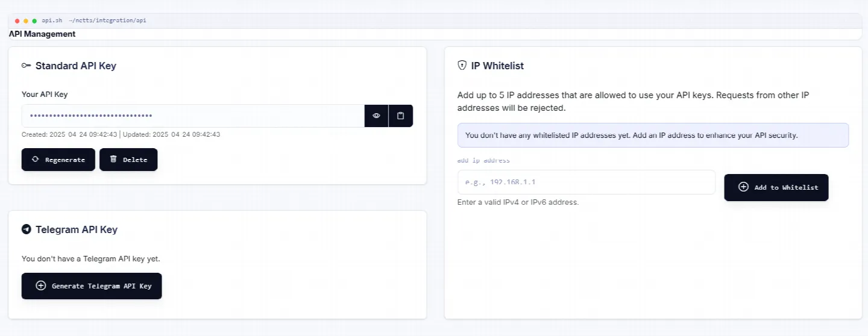Click the masked API key field
Image resolution: width=868 pixels, height=336 pixels.
tap(193, 116)
